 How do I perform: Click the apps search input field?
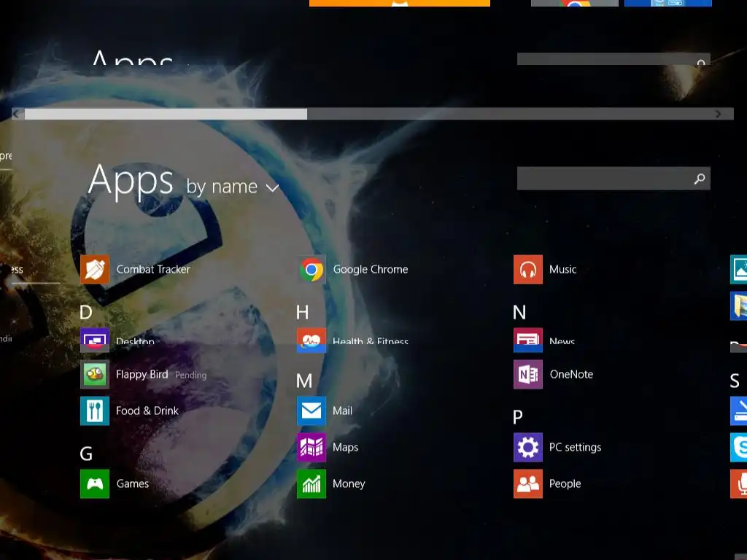coord(614,179)
